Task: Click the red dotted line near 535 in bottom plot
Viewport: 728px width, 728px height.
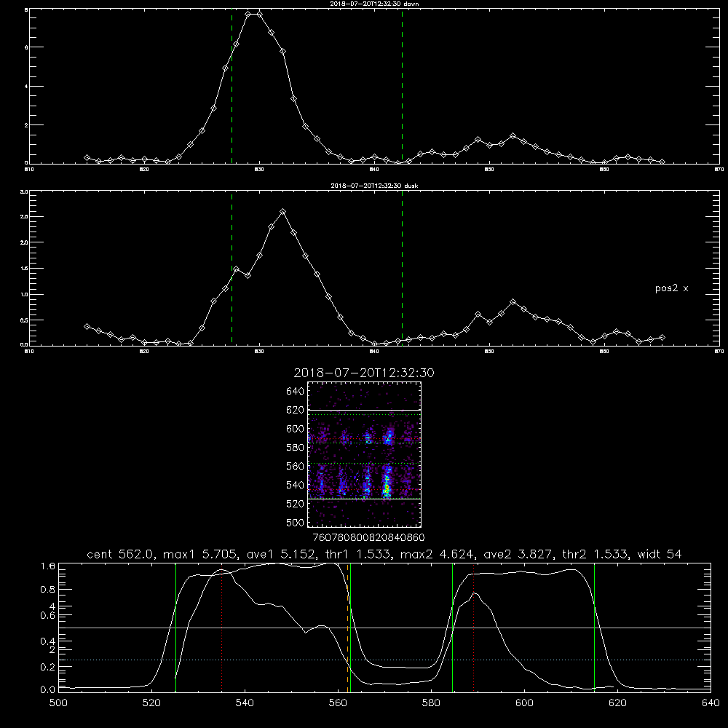Action: click(222, 628)
